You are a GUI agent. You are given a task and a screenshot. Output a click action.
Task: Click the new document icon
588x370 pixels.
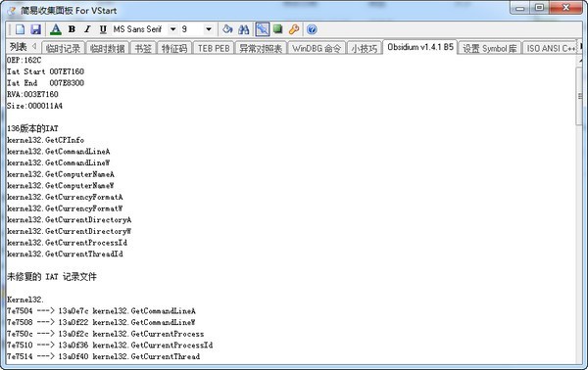point(21,29)
